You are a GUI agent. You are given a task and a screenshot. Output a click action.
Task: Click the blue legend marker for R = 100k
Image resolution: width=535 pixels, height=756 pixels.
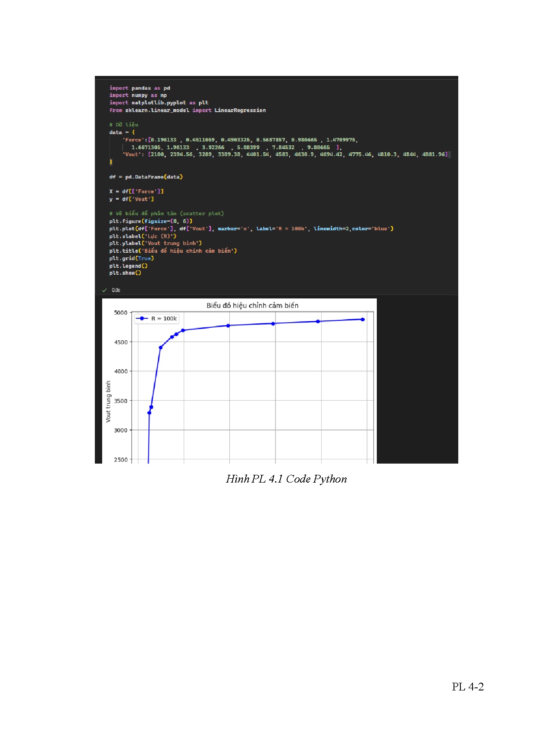(x=142, y=319)
